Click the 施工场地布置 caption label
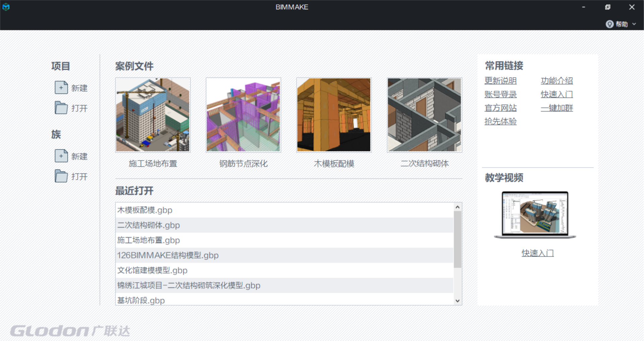The height and width of the screenshot is (341, 644). click(153, 163)
